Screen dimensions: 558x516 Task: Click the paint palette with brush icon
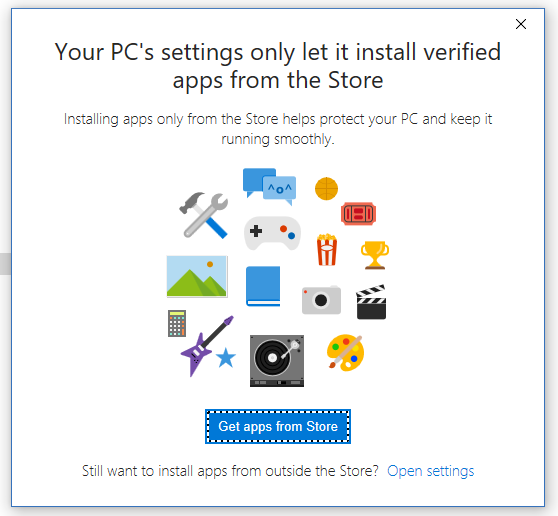[346, 353]
